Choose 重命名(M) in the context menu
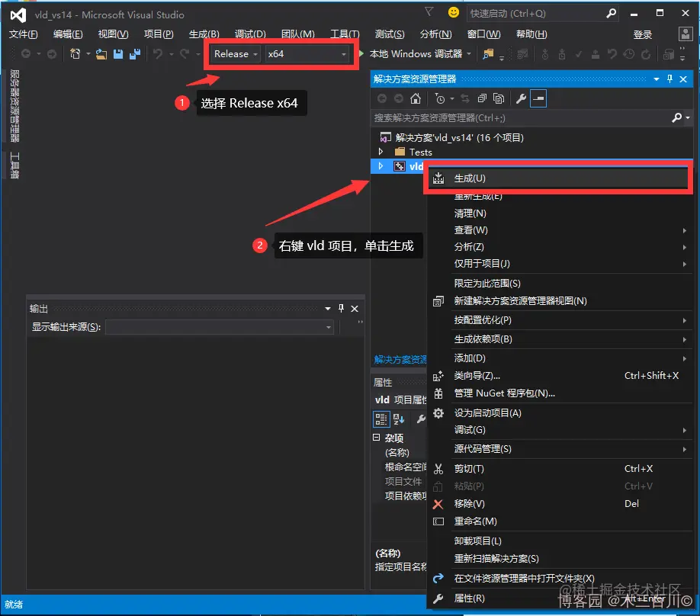This screenshot has height=616, width=700. pyautogui.click(x=558, y=521)
